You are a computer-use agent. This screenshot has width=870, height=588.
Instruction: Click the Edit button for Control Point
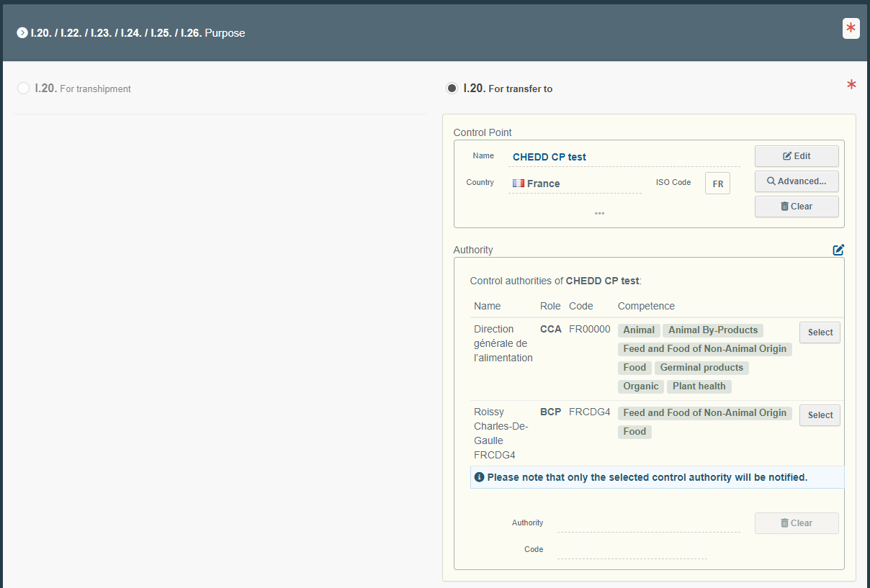coord(796,156)
